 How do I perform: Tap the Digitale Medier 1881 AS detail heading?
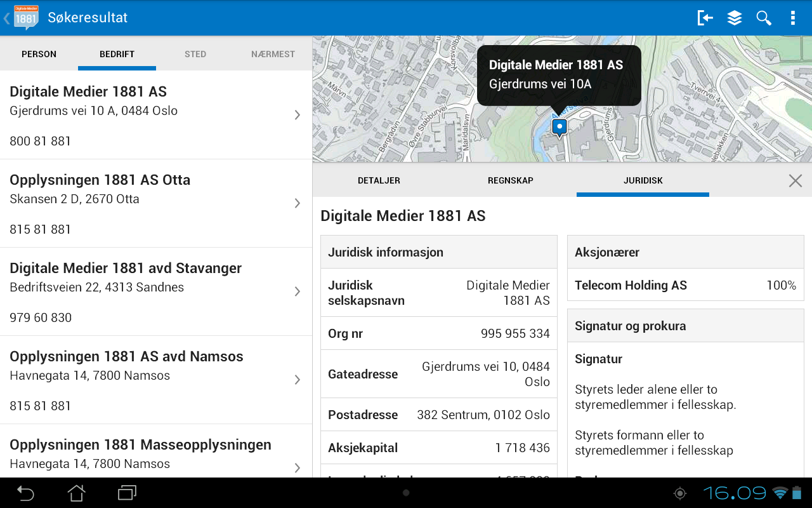click(x=403, y=216)
